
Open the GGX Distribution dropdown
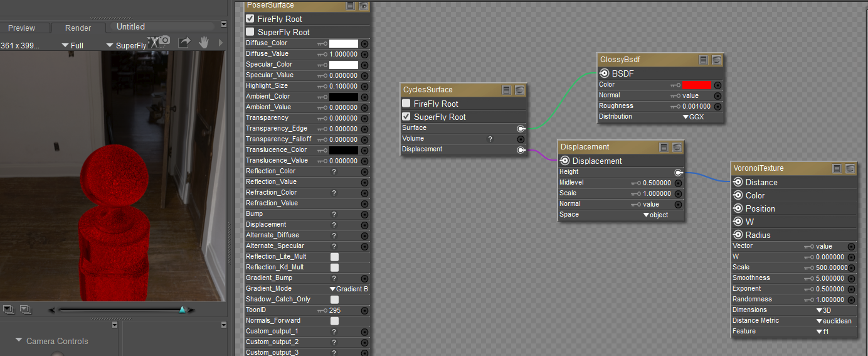click(x=692, y=117)
